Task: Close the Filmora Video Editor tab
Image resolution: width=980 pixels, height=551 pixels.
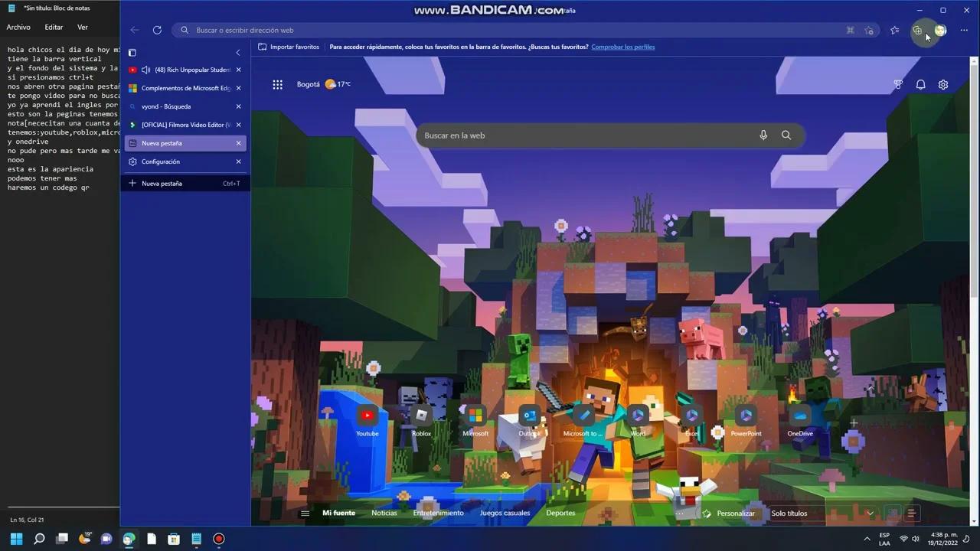Action: [239, 125]
